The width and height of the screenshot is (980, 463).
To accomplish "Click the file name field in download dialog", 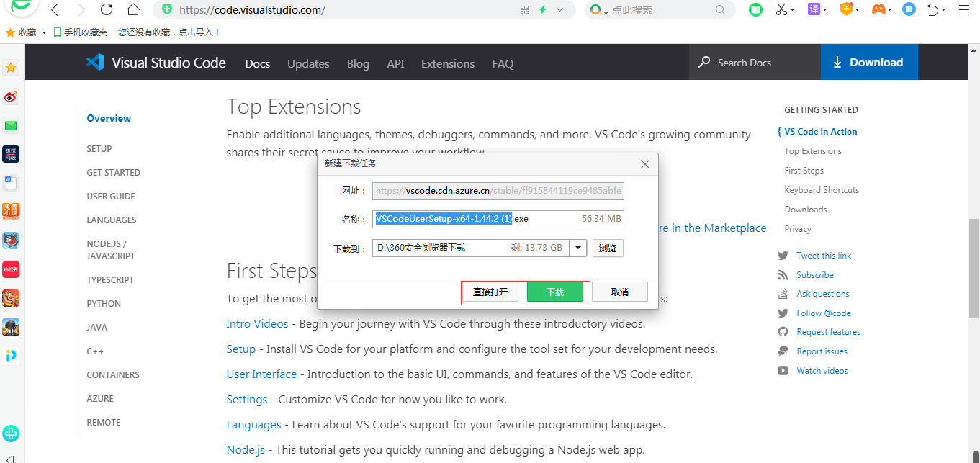I will [x=498, y=219].
